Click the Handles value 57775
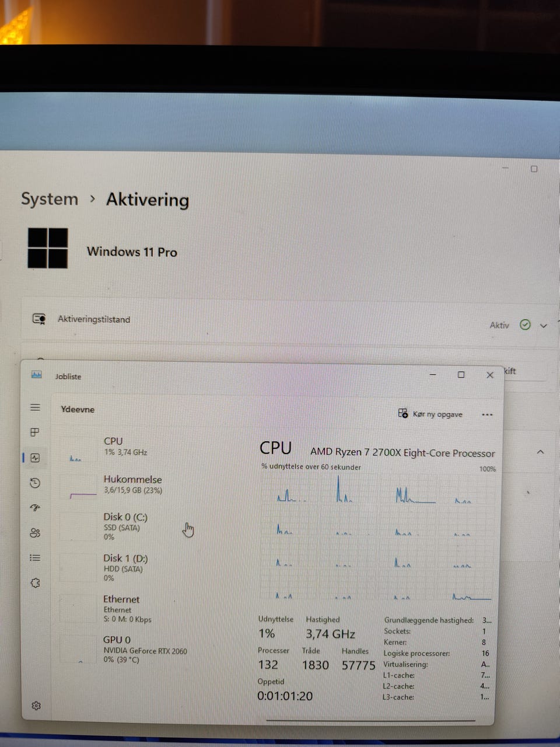Screen dimensions: 560x747 pos(358,665)
